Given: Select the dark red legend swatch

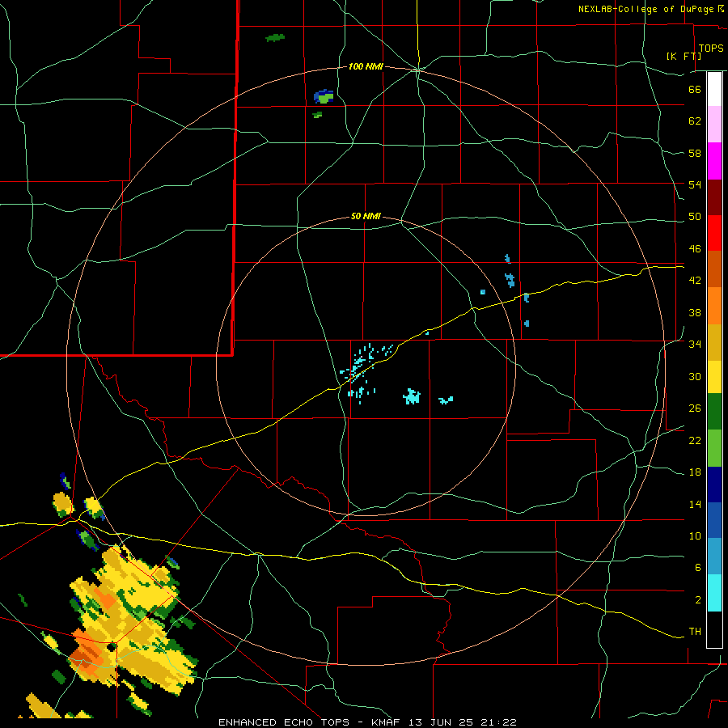Looking at the screenshot, I should click(714, 197).
